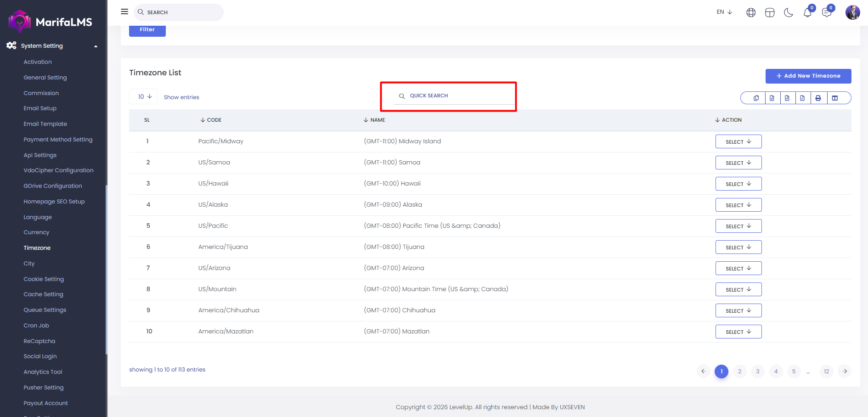This screenshot has width=868, height=417.
Task: Toggle the sidebar hamburger menu
Action: pyautogui.click(x=124, y=11)
